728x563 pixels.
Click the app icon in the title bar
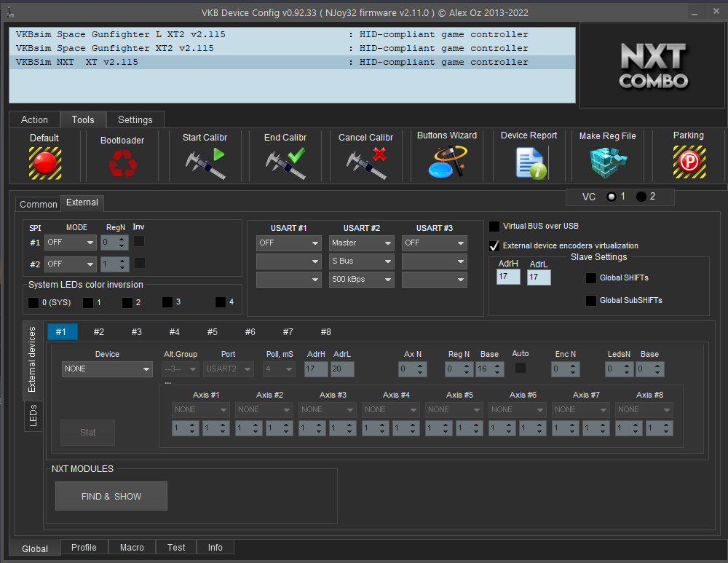[9, 12]
